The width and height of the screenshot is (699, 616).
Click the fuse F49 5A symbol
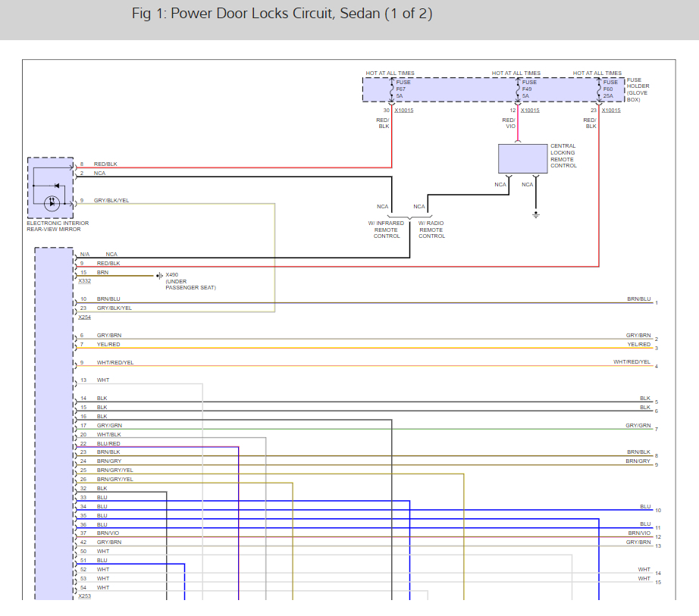pos(518,90)
